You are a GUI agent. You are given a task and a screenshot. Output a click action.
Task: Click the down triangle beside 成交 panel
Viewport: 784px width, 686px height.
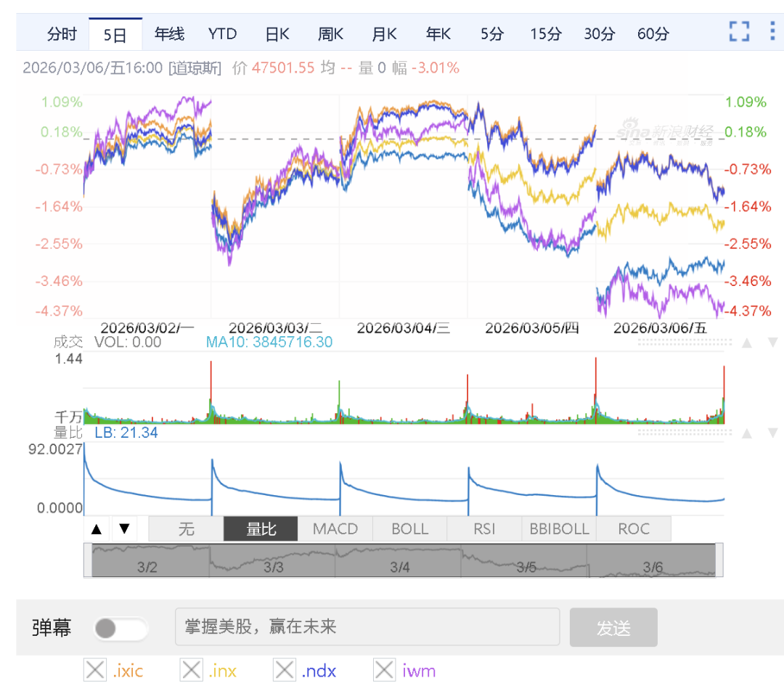pos(772,343)
